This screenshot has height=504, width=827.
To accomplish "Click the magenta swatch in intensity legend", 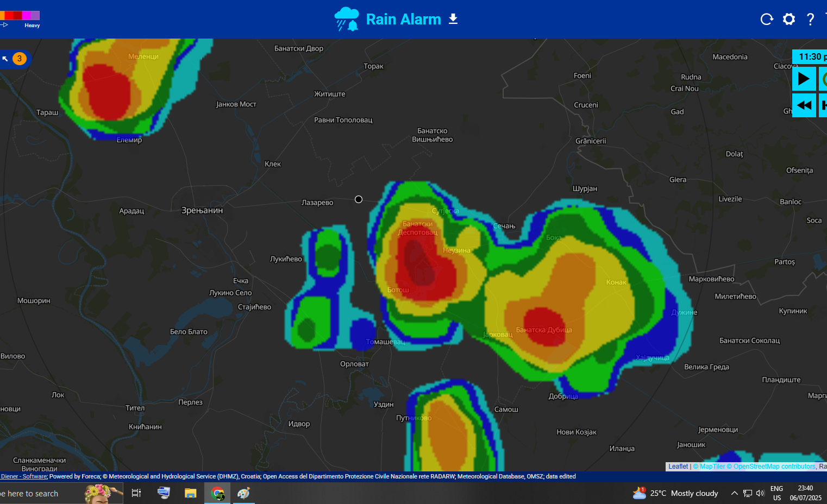I will [27, 15].
